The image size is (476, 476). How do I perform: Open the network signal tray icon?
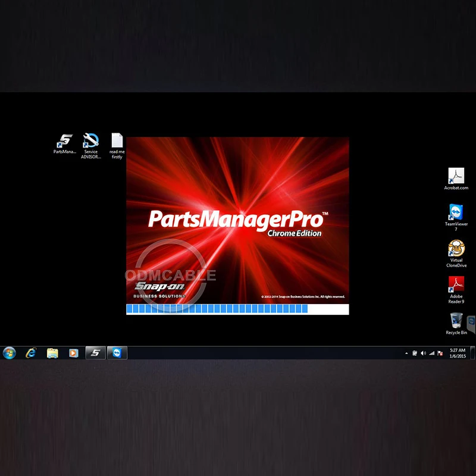pos(432,353)
